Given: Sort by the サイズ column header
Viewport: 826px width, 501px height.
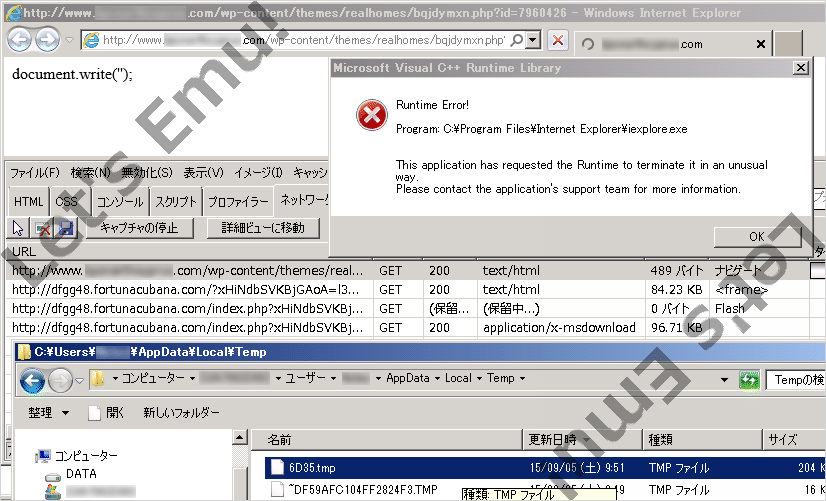Looking at the screenshot, I should (x=795, y=439).
